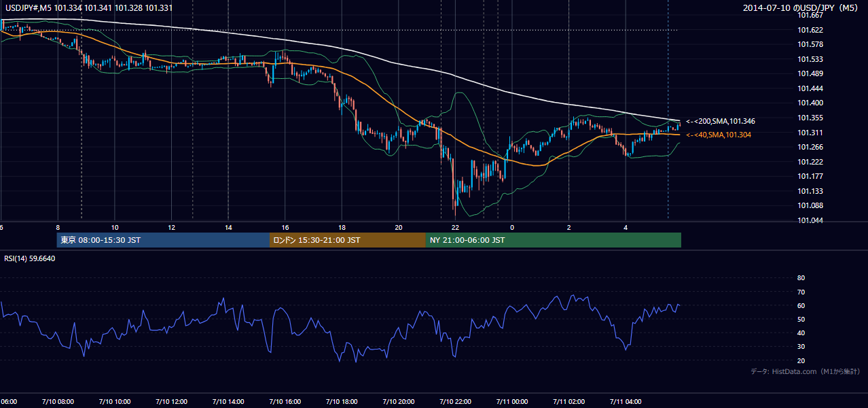This screenshot has width=868, height=408.
Task: Click hour label 2 under the price chart
Action: pos(568,227)
